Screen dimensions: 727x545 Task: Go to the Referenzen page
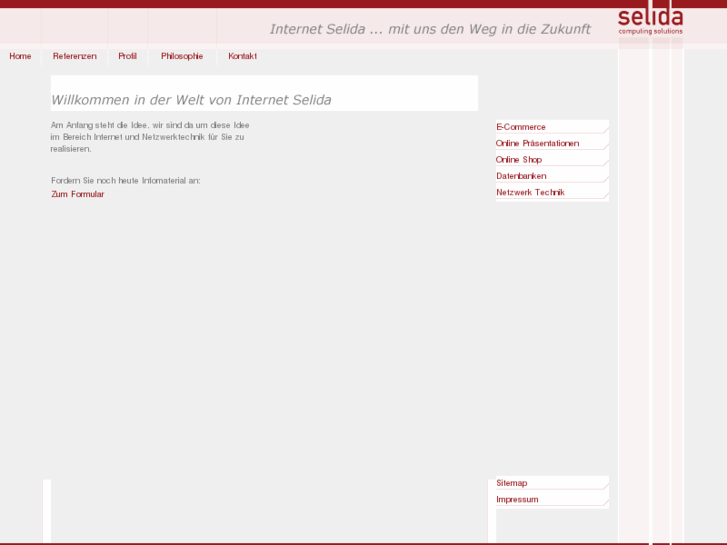75,56
